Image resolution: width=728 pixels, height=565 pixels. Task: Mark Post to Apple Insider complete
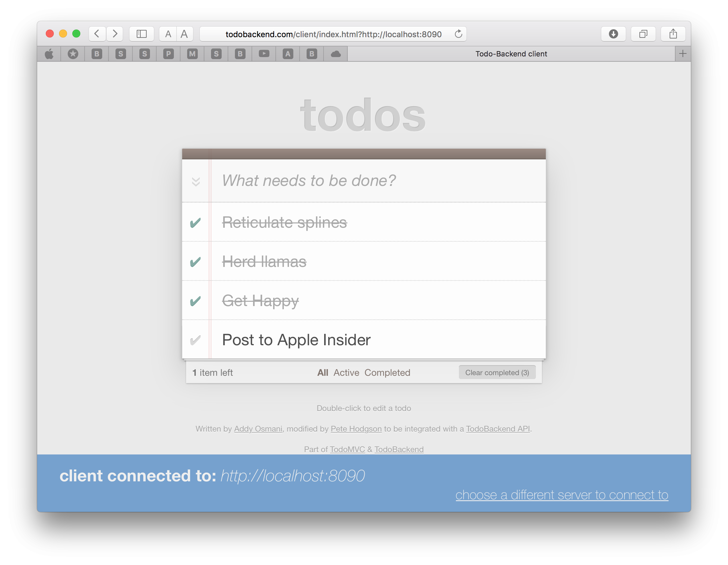[x=195, y=340]
